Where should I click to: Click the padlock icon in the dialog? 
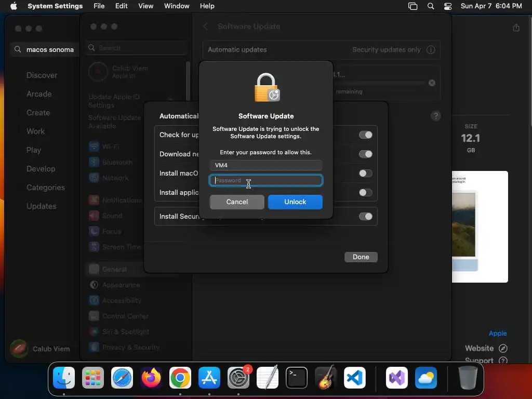pyautogui.click(x=267, y=87)
